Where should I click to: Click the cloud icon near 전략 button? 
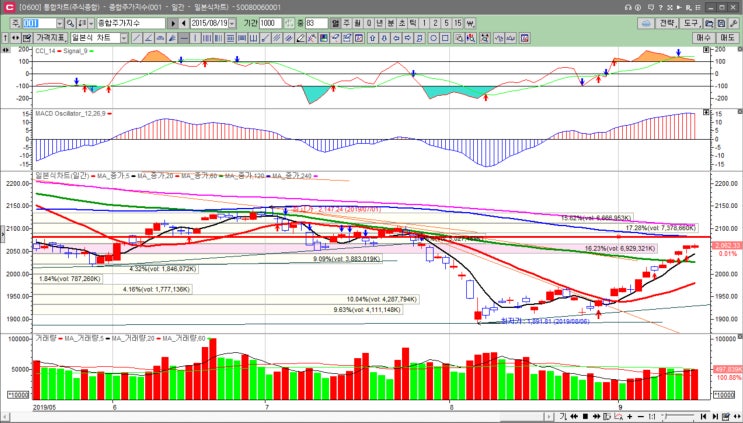tap(646, 23)
